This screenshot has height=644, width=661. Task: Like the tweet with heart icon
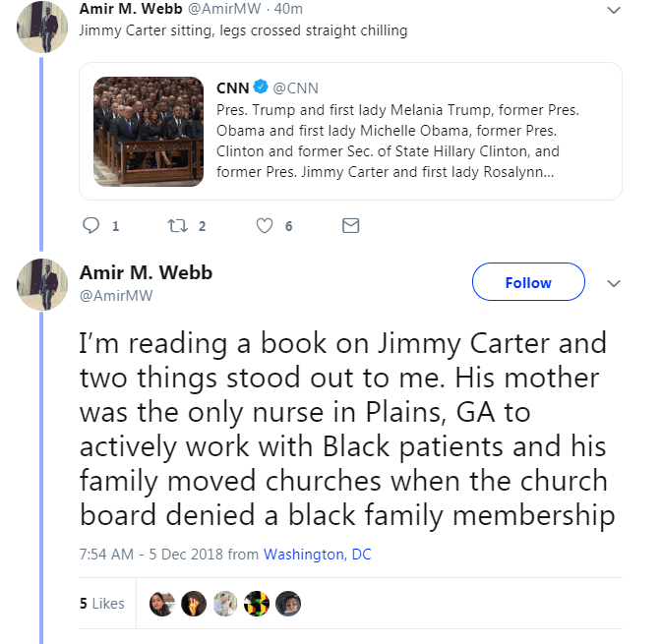[x=264, y=226]
